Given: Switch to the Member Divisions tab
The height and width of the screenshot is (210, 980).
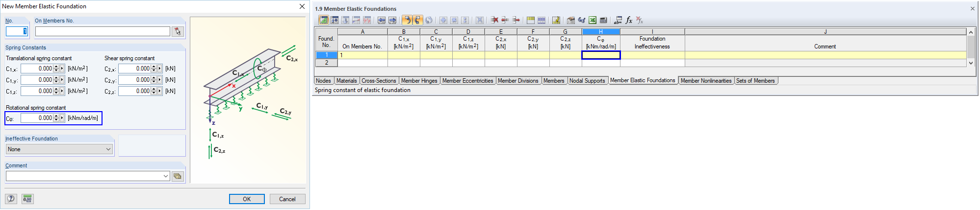Looking at the screenshot, I should (x=518, y=81).
